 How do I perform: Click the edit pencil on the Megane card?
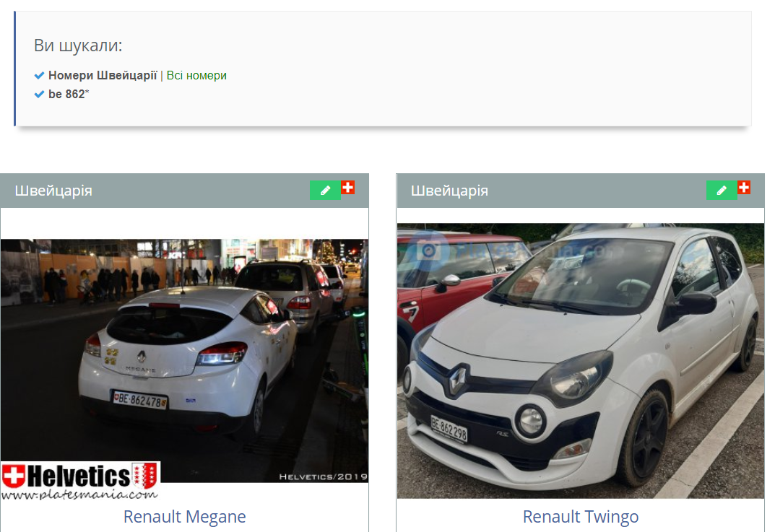pos(325,191)
